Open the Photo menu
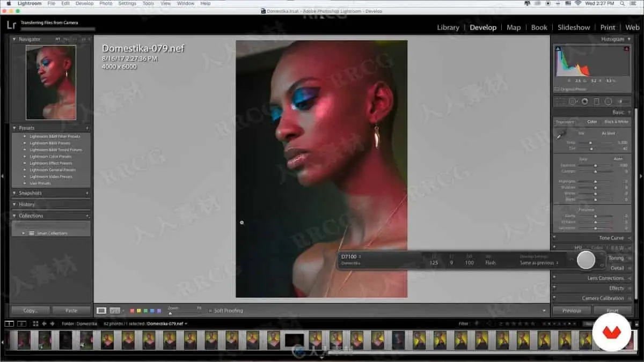This screenshot has width=644, height=362. (106, 3)
